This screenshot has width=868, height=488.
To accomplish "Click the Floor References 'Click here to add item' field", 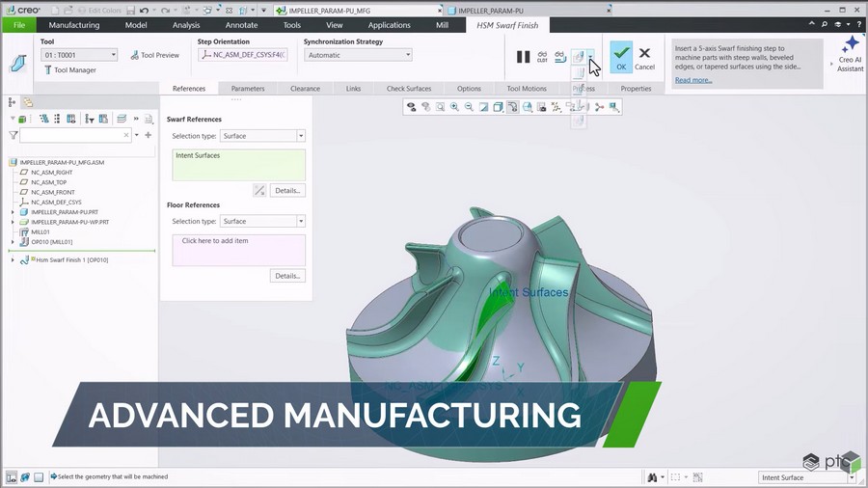I will point(238,250).
